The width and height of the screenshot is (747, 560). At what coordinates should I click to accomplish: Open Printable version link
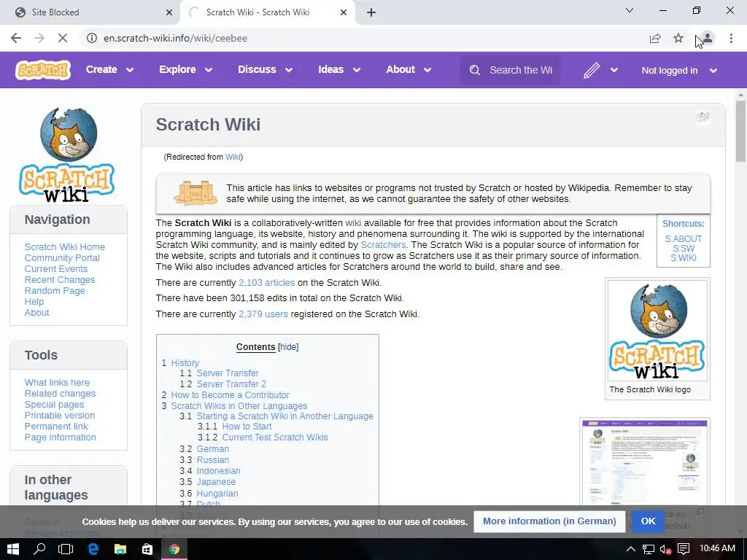pos(60,415)
